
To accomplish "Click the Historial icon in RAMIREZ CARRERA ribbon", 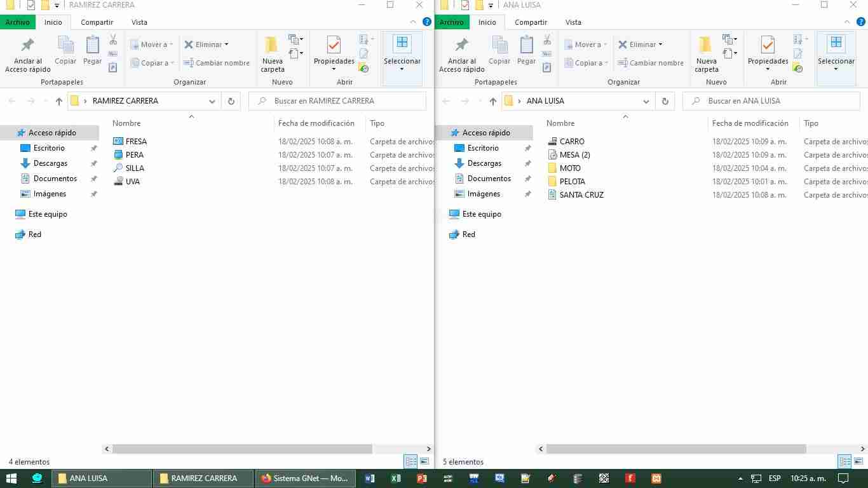I will point(363,67).
